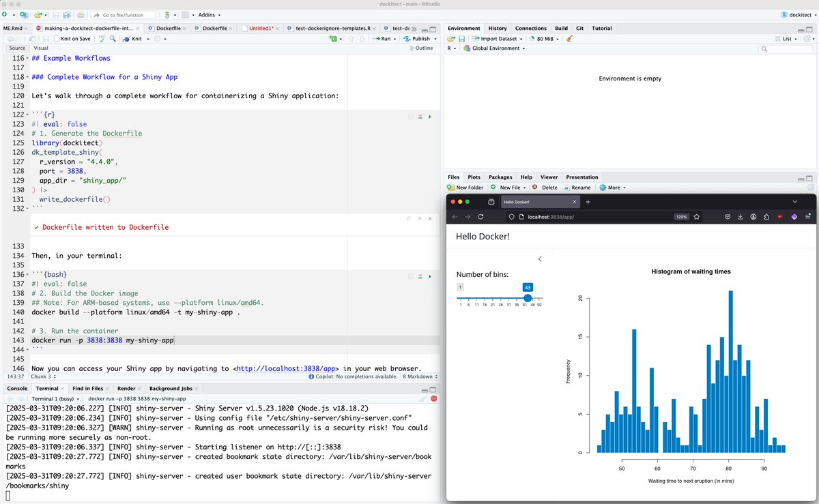The height and width of the screenshot is (504, 819).
Task: Toggle the Knit on Save checkbox
Action: [57, 39]
